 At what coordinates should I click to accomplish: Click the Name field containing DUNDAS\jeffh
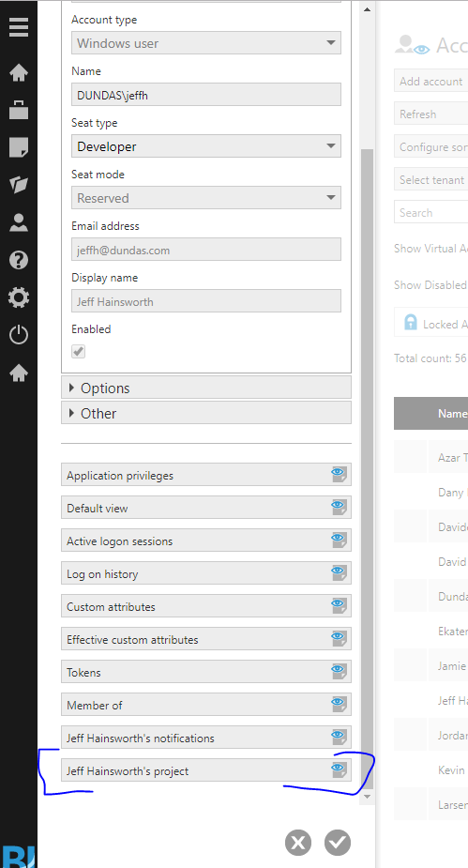tap(206, 95)
